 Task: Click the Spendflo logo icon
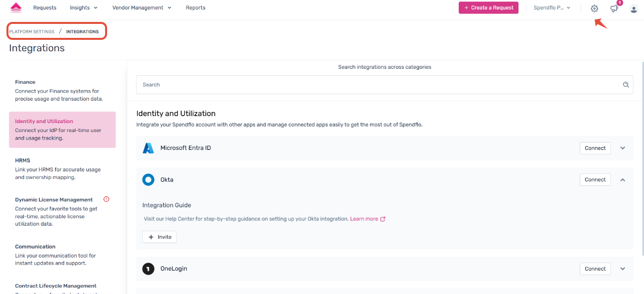click(16, 7)
